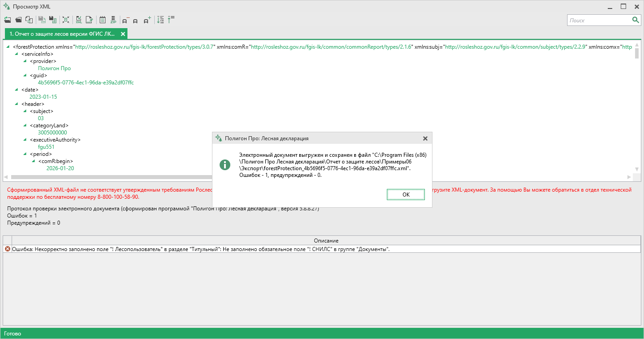Collapse the serviceInfo node

(17, 54)
